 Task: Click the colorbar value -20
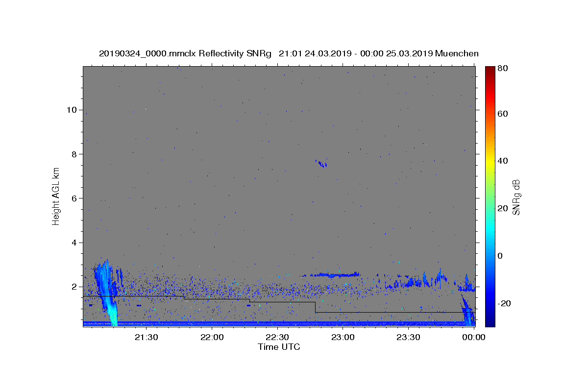[x=505, y=303]
